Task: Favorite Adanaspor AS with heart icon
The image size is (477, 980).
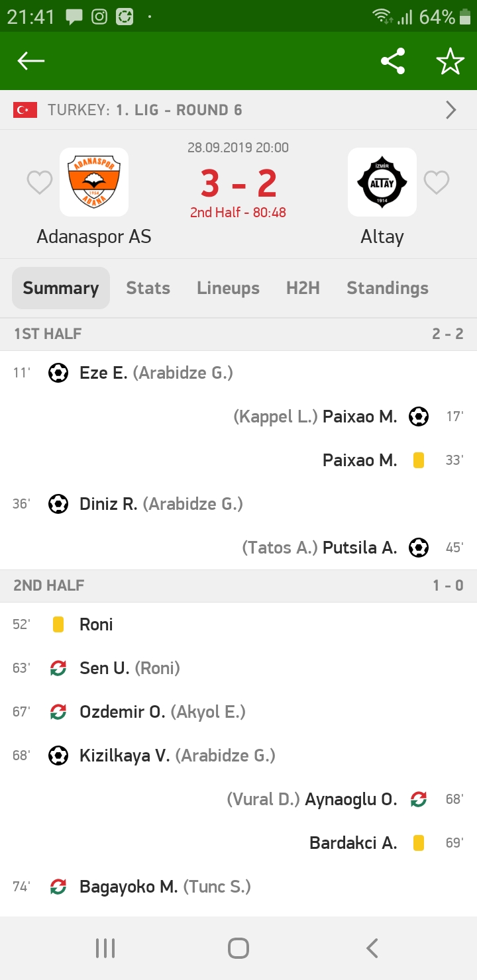Action: point(39,182)
